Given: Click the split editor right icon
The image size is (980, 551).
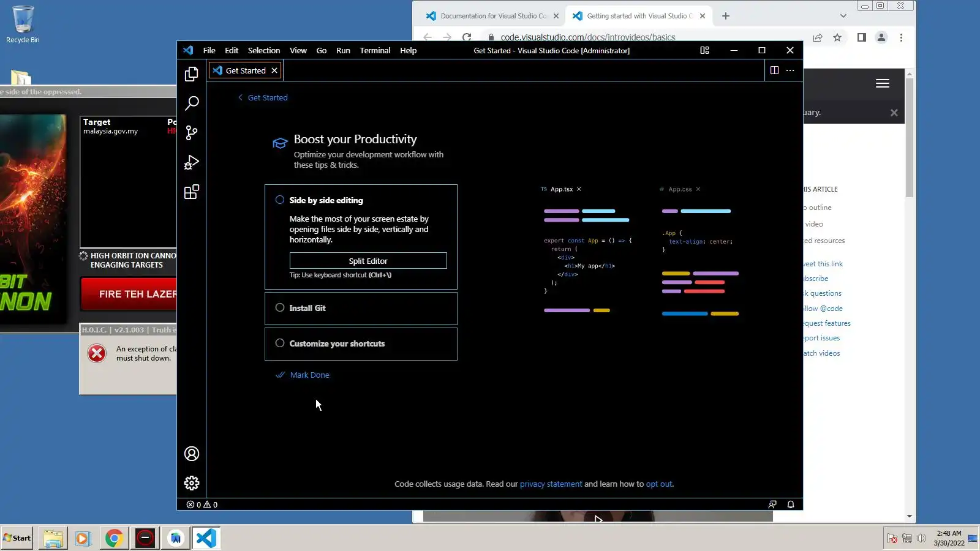Looking at the screenshot, I should tap(774, 70).
